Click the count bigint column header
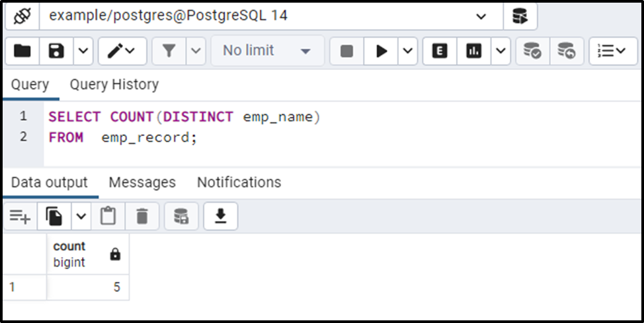This screenshot has height=323, width=644. click(x=88, y=254)
